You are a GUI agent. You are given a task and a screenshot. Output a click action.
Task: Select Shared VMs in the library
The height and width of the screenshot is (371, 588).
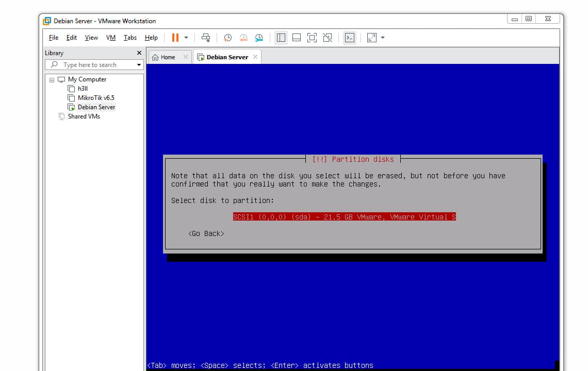[84, 116]
